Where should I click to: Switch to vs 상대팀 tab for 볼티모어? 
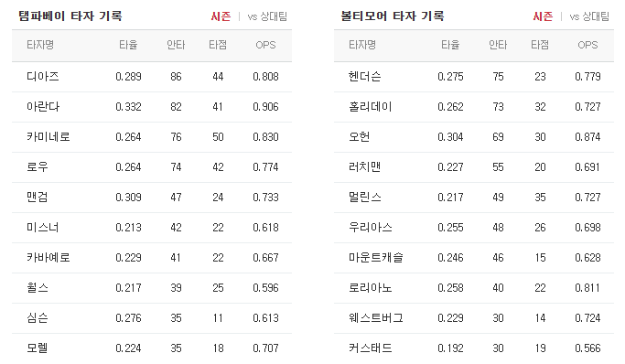click(589, 16)
